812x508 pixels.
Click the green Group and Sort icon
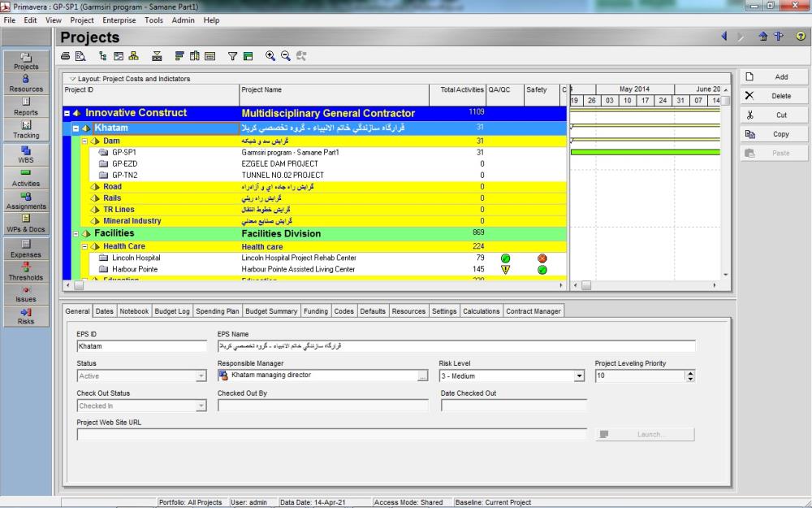click(x=248, y=56)
